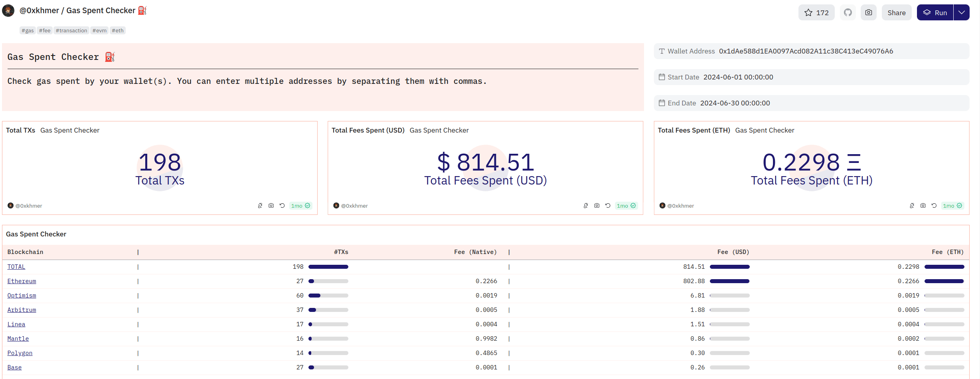
Task: Click Mantle's Fee (Native) value 0.9982
Action: click(486, 339)
